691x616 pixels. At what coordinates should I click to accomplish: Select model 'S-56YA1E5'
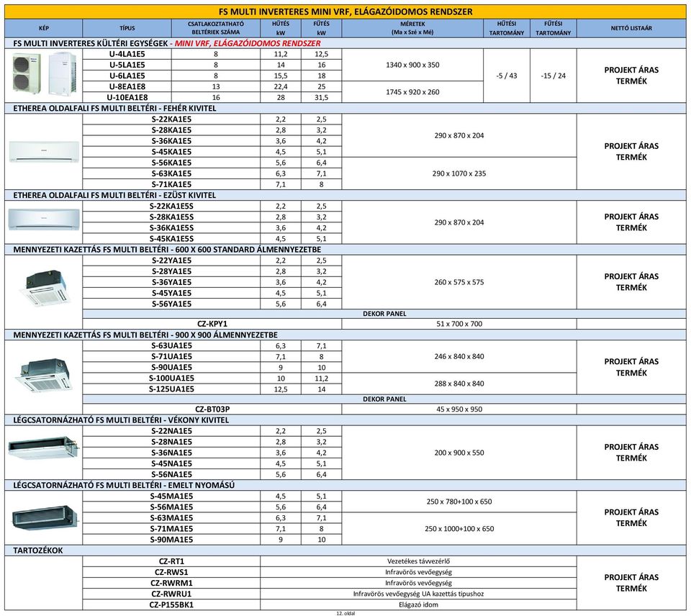pyautogui.click(x=171, y=304)
